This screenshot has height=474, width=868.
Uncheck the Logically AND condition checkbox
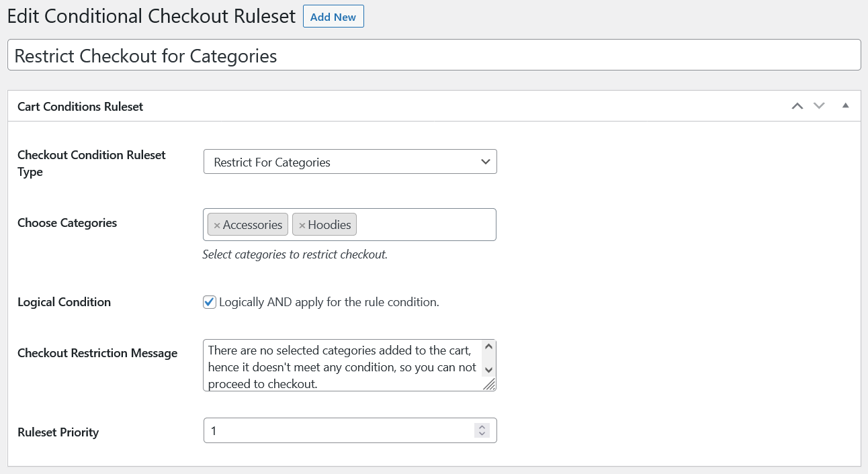pos(209,302)
